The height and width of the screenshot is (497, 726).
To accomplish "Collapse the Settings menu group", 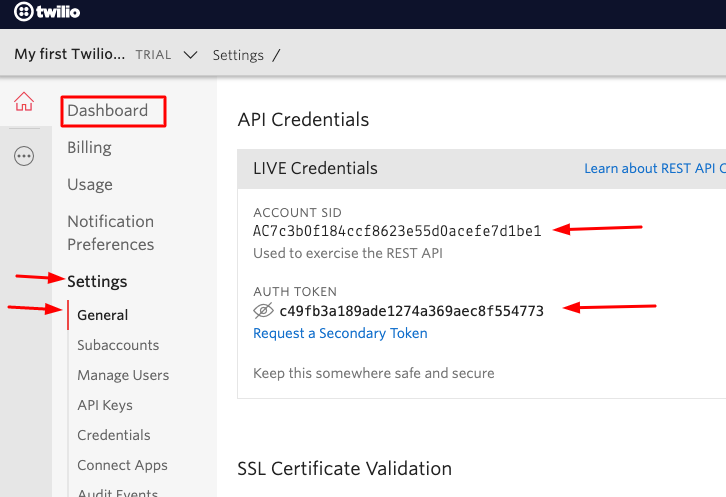I will click(x=97, y=281).
